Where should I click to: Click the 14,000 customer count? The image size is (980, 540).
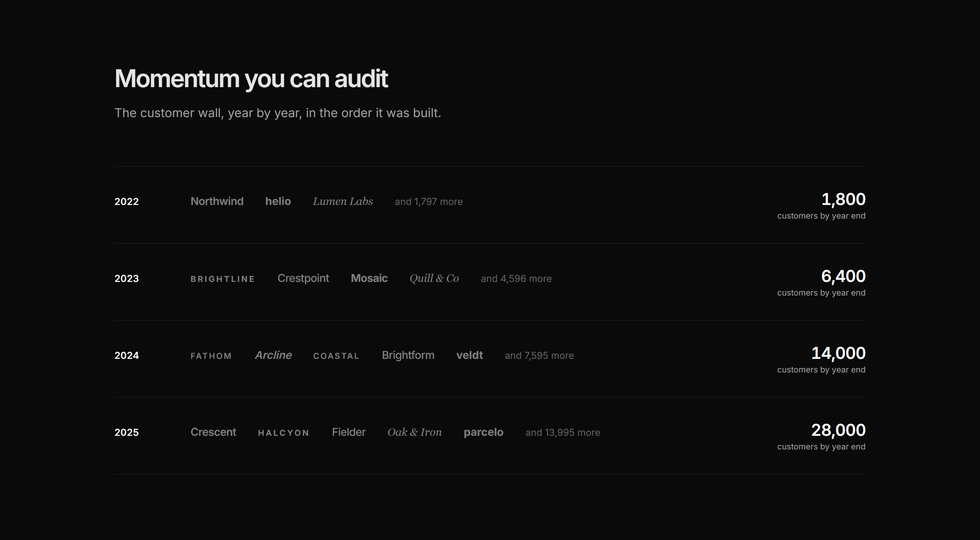838,353
